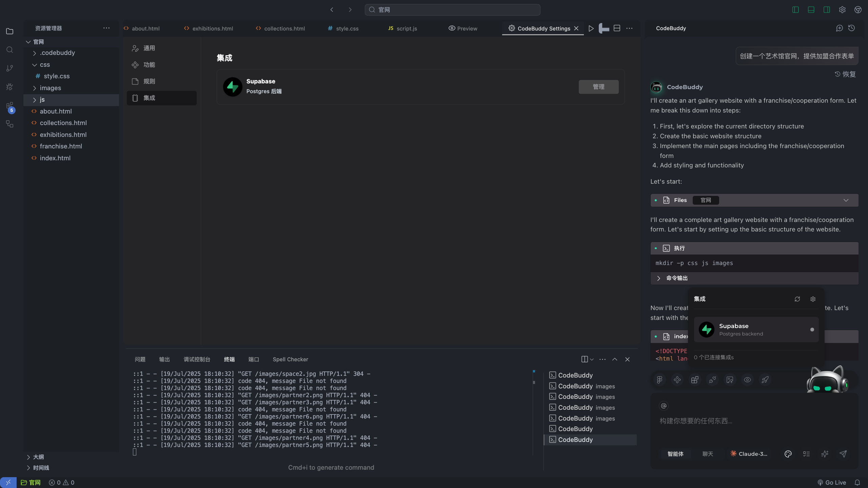The height and width of the screenshot is (488, 868).
Task: Click the notifications bell in status bar
Action: tap(857, 483)
